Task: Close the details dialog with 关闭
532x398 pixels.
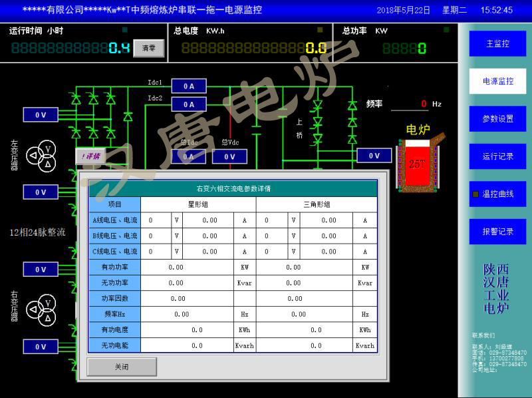Action: point(122,367)
